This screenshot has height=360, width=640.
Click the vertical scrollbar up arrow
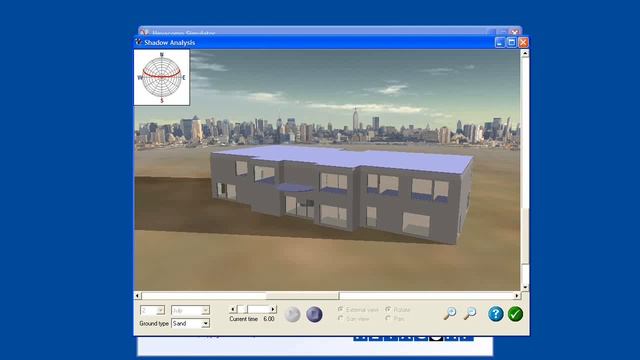525,53
